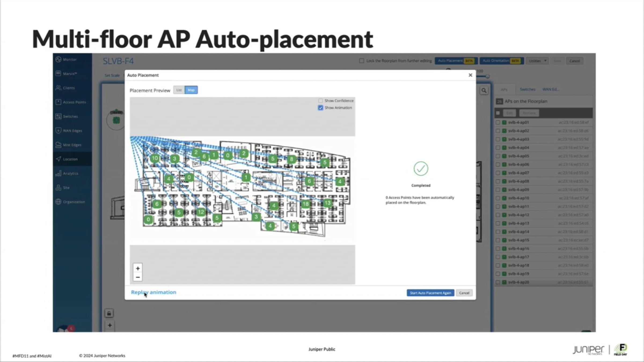Open the WAN Edges device tab
Image resolution: width=644 pixels, height=362 pixels.
pyautogui.click(x=550, y=89)
